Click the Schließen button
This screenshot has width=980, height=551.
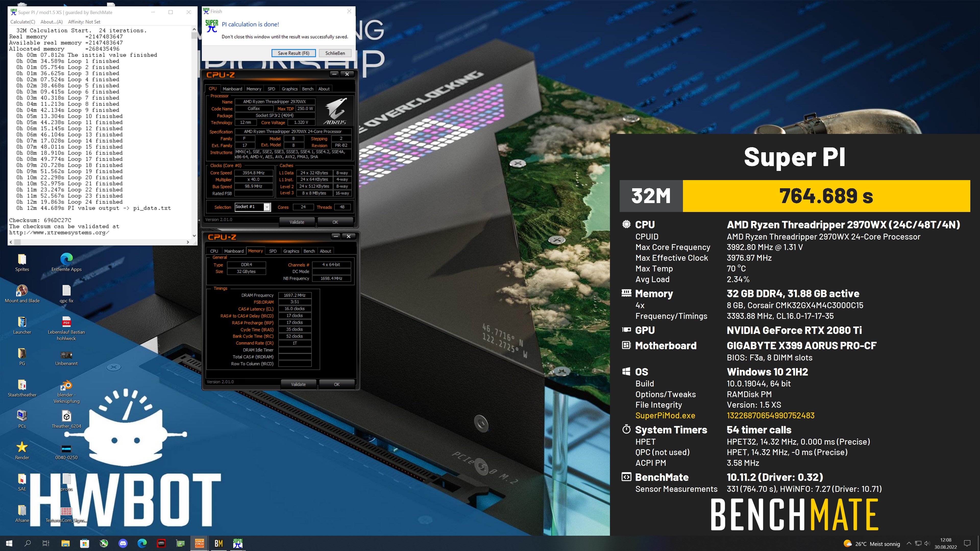click(335, 53)
